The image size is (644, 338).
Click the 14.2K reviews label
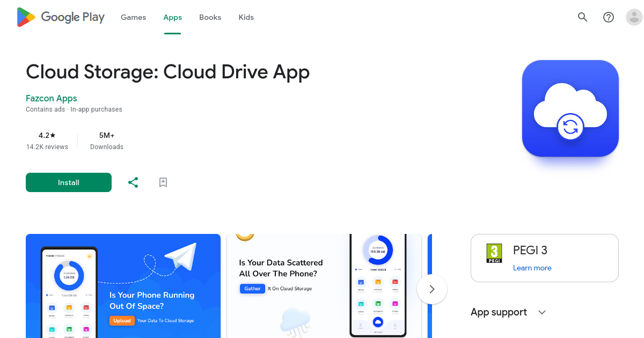(47, 147)
